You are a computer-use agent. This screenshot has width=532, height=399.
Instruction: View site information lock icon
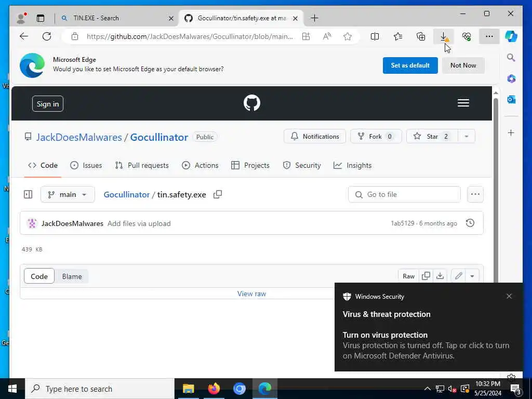coord(75,36)
